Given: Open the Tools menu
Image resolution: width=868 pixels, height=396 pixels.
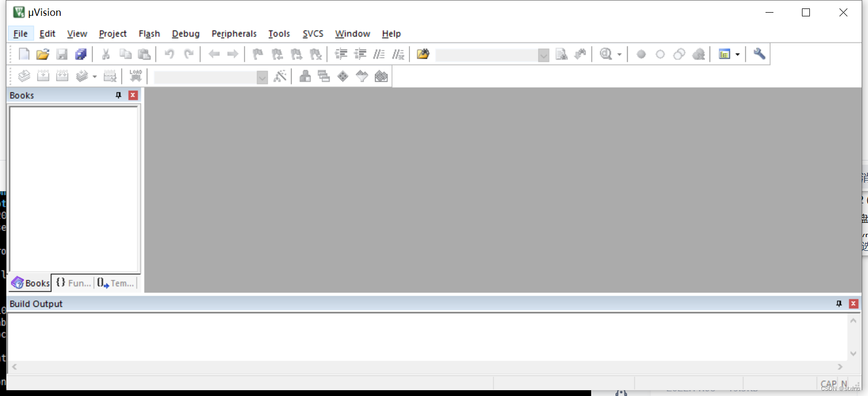Looking at the screenshot, I should pos(279,33).
